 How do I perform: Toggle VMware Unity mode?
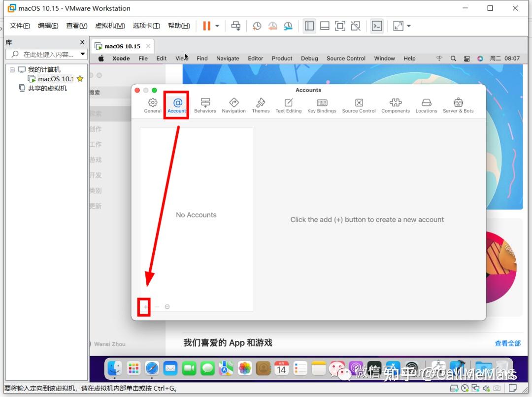(356, 26)
